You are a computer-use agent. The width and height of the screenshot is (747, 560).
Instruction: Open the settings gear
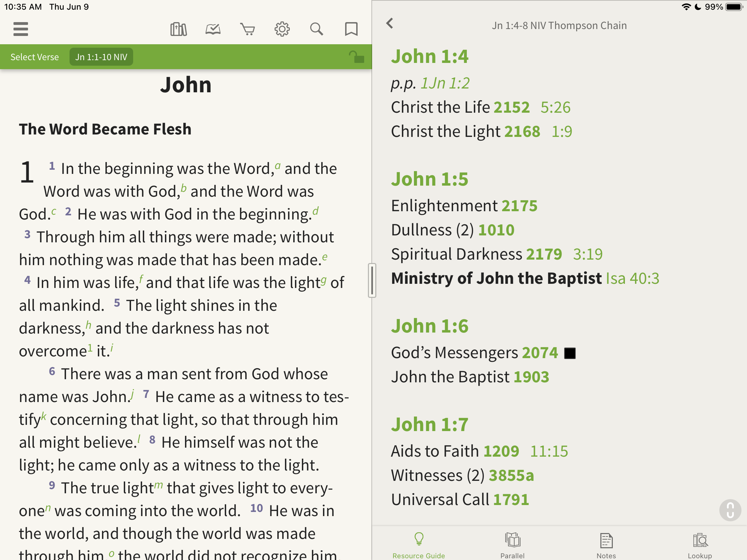click(282, 29)
